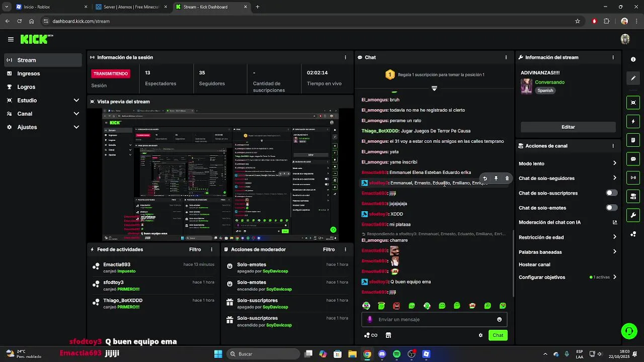This screenshot has height=362, width=644.
Task: Click the Editar button in stream info
Action: 568,127
